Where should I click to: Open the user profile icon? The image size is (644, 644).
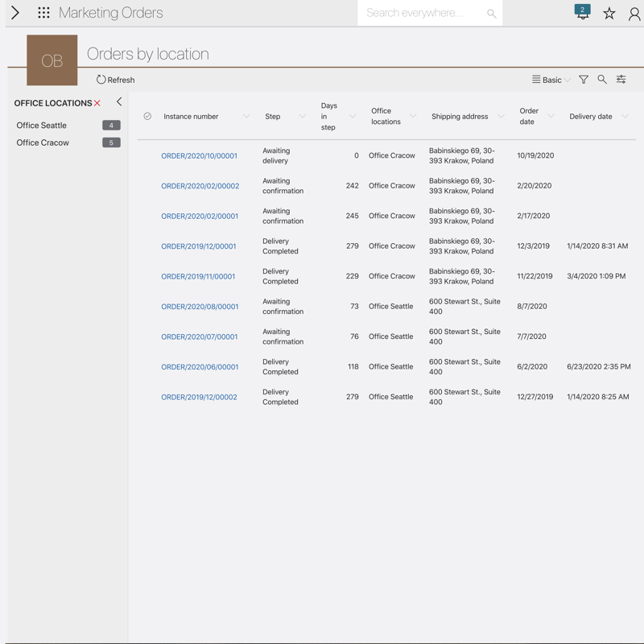(x=634, y=14)
